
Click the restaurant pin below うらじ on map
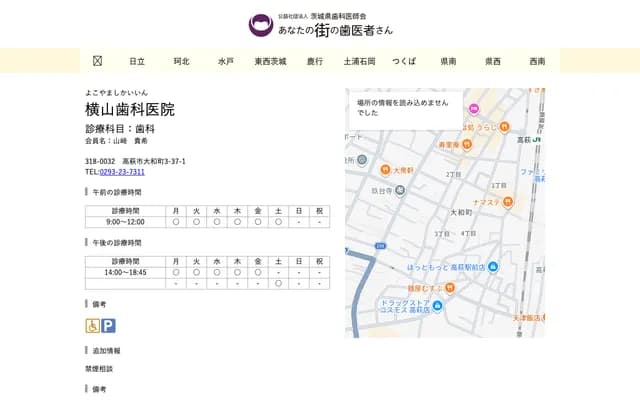point(467,144)
